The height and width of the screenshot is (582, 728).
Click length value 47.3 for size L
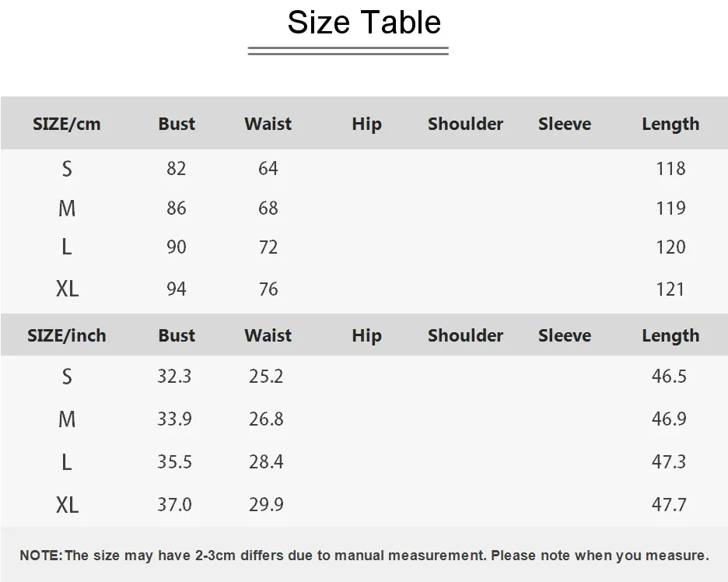pyautogui.click(x=669, y=461)
